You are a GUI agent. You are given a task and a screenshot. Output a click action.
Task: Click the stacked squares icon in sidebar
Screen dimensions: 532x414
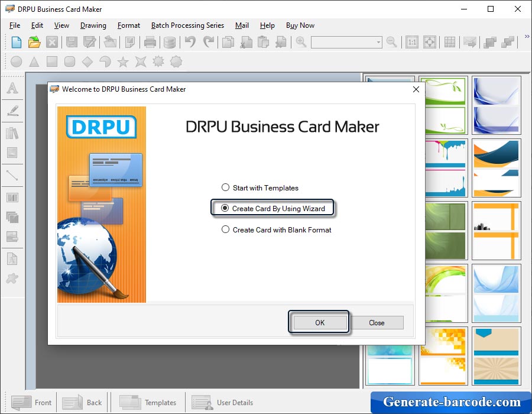[12, 217]
